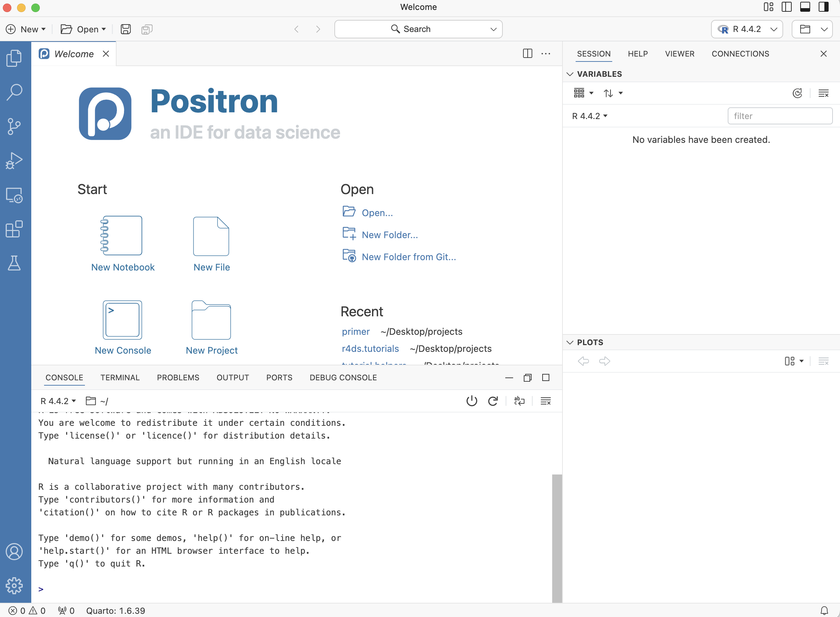Open the Run and Debug view
Image resolution: width=840 pixels, height=617 pixels.
[x=15, y=161]
